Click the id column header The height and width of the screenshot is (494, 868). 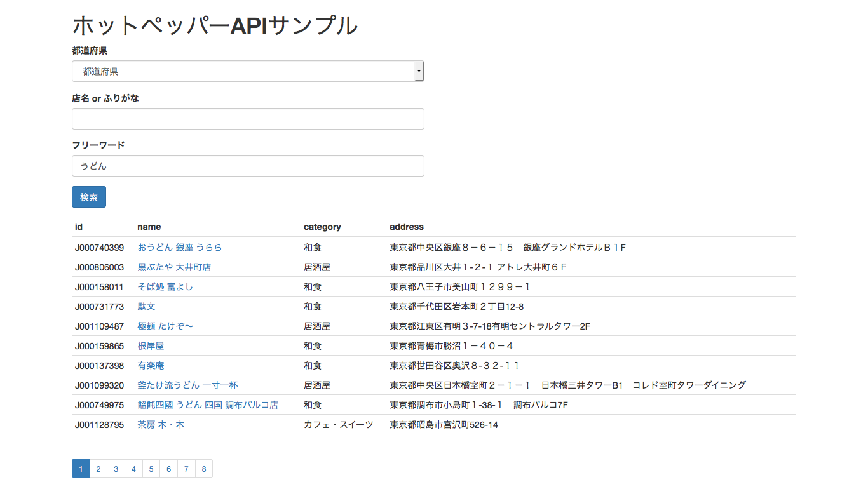point(79,227)
